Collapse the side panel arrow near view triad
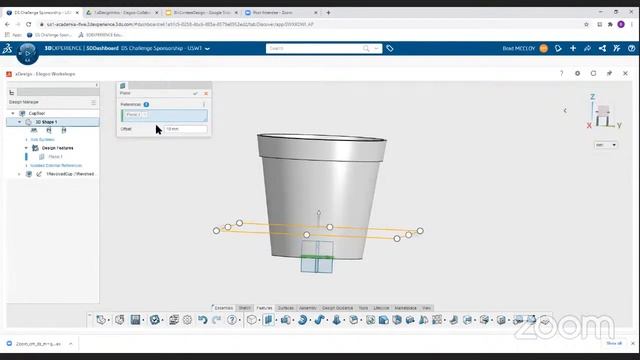Image resolution: width=640 pixels, height=360 pixels. pos(565,110)
